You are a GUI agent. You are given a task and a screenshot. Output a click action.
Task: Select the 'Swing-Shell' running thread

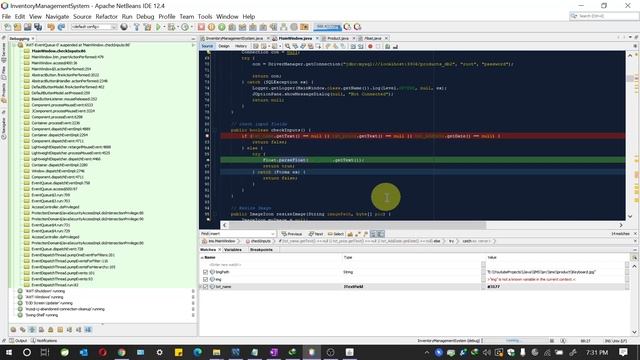[x=41, y=315]
